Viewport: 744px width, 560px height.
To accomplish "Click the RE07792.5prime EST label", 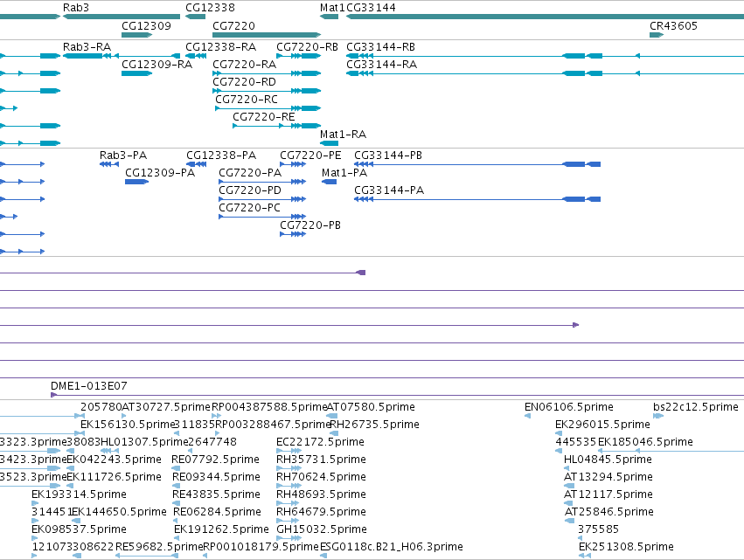I will click(215, 460).
